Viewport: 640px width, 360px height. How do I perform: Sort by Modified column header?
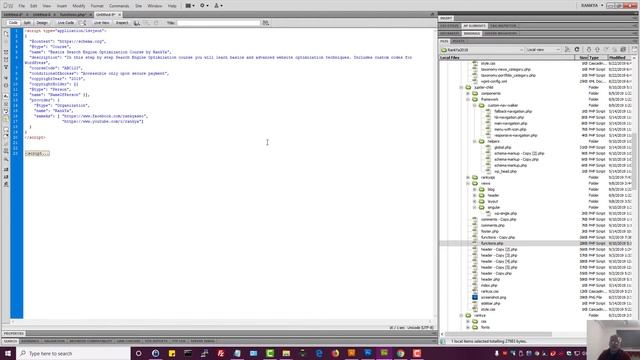(x=620, y=58)
